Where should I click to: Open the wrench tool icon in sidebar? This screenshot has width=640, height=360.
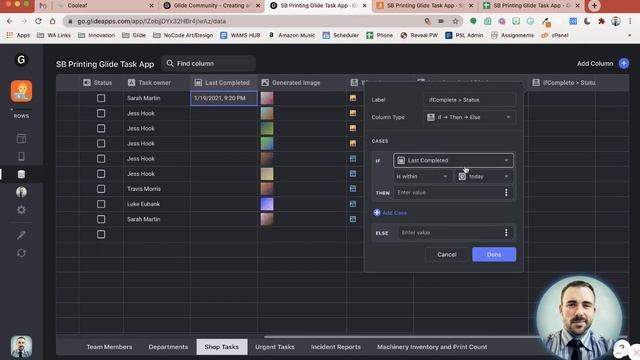pos(21,235)
